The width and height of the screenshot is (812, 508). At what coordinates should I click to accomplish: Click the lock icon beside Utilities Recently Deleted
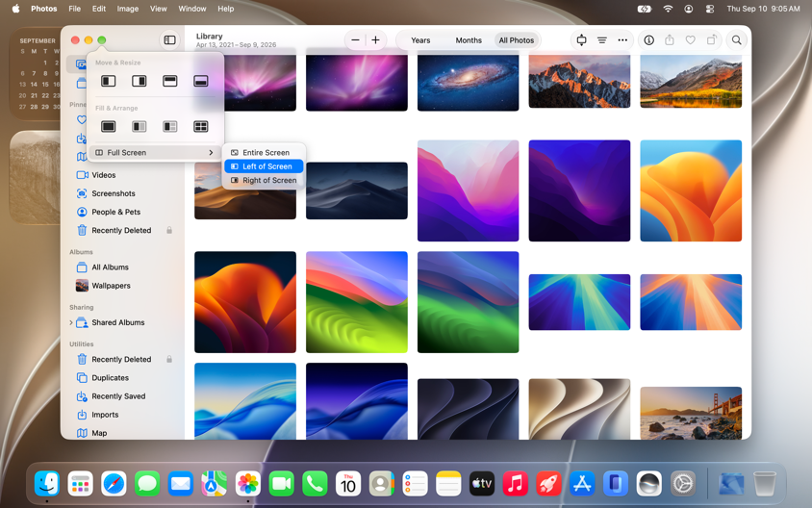click(169, 360)
